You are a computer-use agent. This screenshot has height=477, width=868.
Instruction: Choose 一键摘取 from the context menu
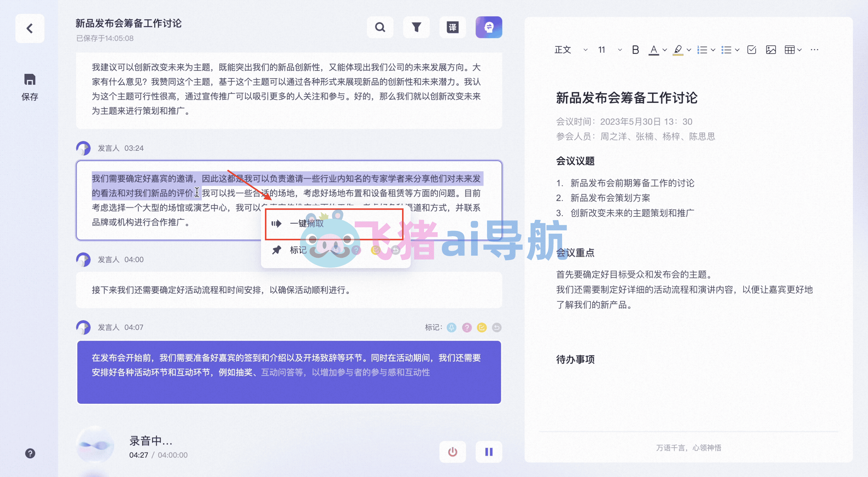pyautogui.click(x=334, y=223)
